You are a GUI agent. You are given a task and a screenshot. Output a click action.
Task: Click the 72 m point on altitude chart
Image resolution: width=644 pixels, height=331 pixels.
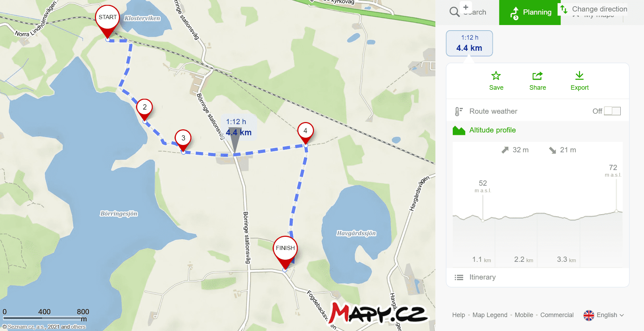click(616, 211)
